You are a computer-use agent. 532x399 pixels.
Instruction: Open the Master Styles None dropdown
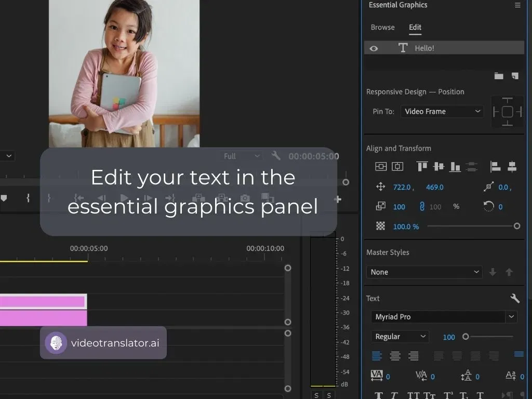(424, 272)
